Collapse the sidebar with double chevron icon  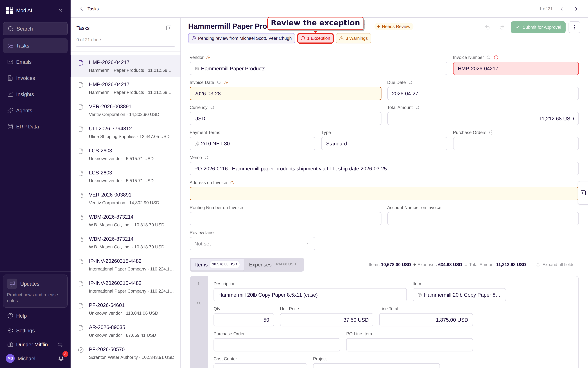tap(60, 10)
